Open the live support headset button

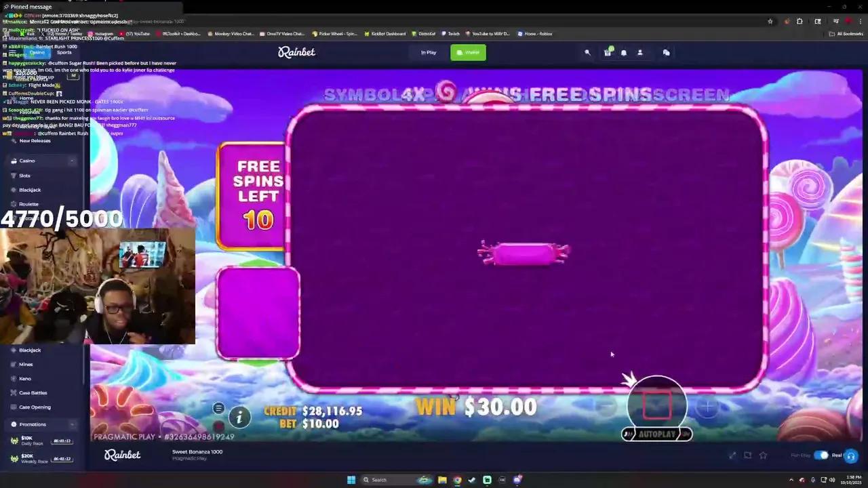coord(851,456)
